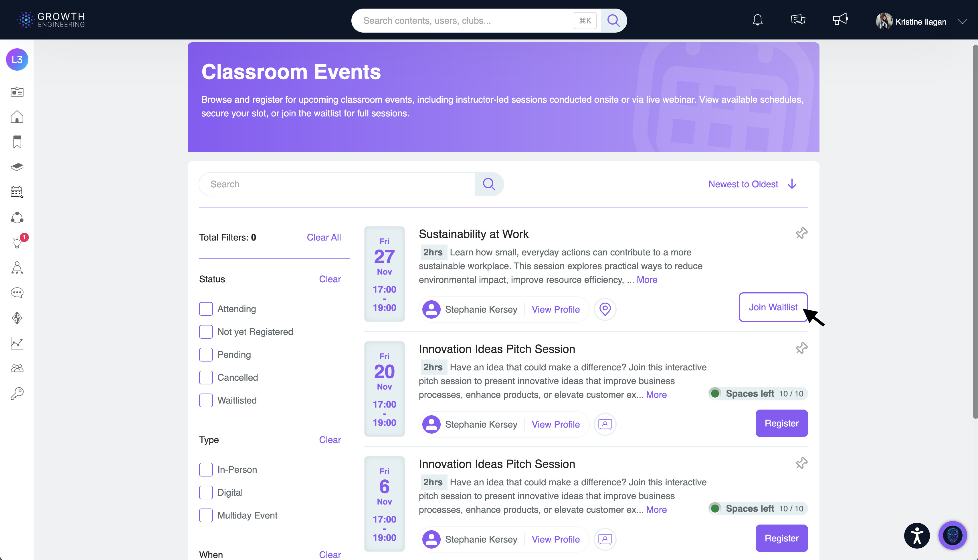
Task: Change the Newest to Oldest sort order
Action: tap(752, 184)
